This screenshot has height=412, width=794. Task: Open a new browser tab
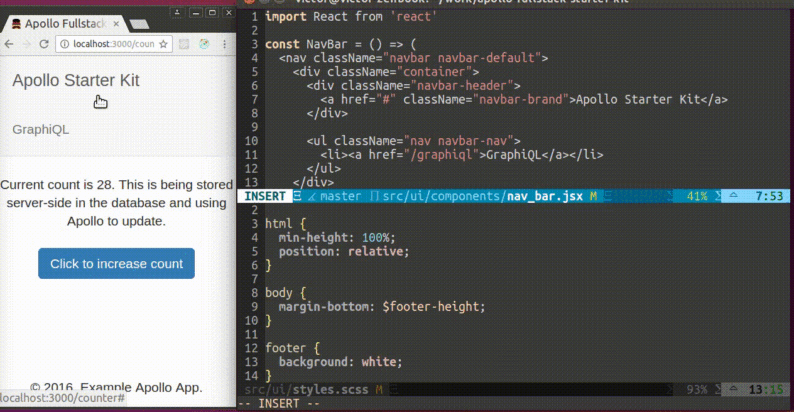[x=140, y=23]
